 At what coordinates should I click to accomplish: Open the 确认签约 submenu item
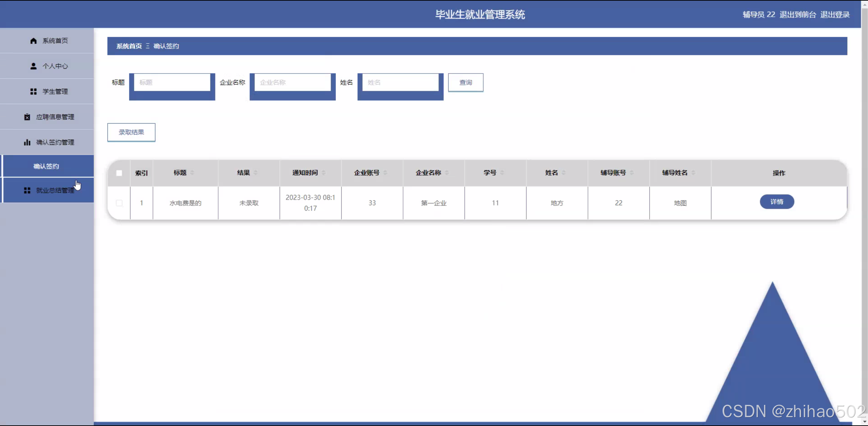(x=46, y=166)
